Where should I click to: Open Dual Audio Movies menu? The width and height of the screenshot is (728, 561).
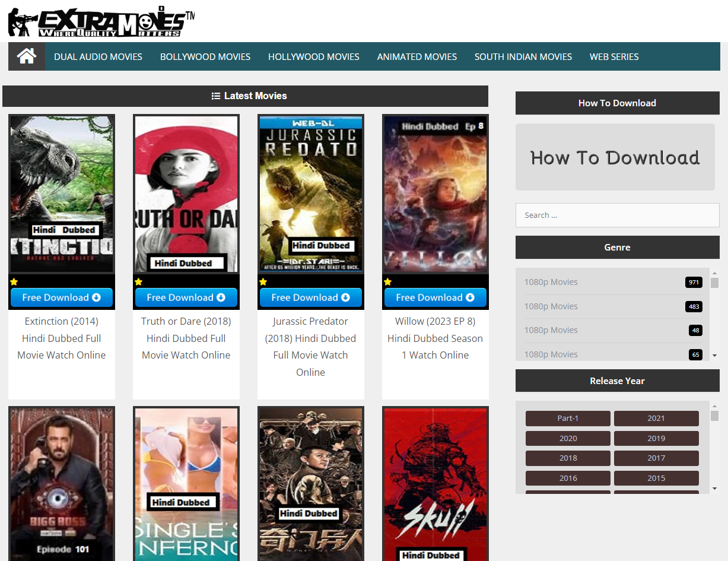pos(98,57)
